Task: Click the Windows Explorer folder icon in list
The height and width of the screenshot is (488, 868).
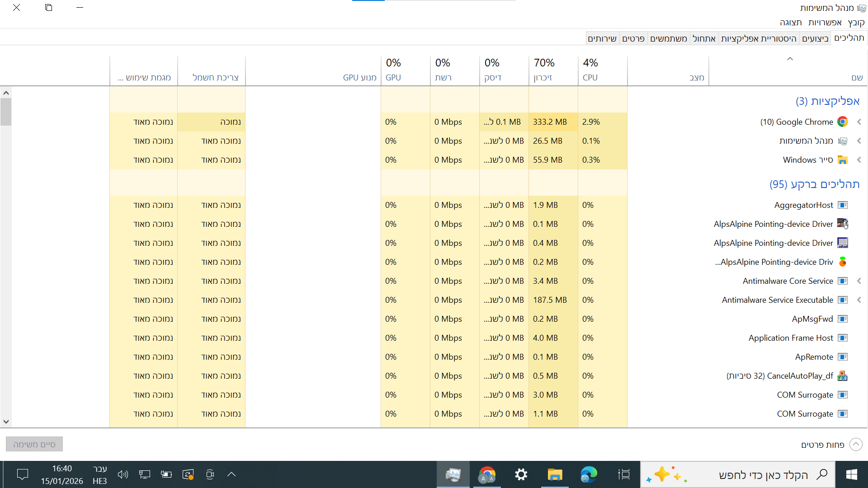Action: tap(842, 160)
